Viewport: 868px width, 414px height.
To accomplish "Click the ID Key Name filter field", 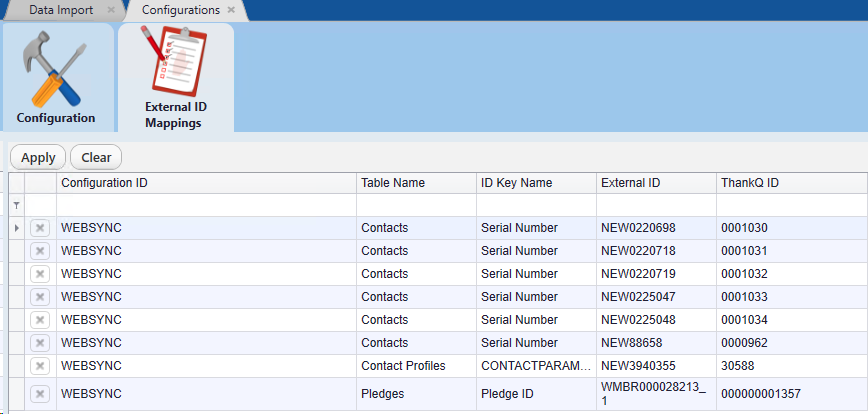I will point(536,205).
